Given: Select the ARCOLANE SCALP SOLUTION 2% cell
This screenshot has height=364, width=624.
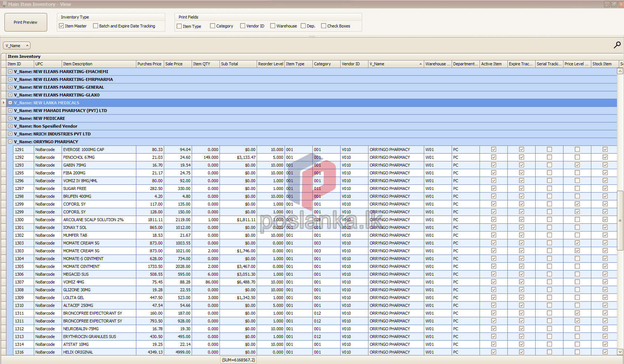Looking at the screenshot, I should pyautogui.click(x=99, y=220).
